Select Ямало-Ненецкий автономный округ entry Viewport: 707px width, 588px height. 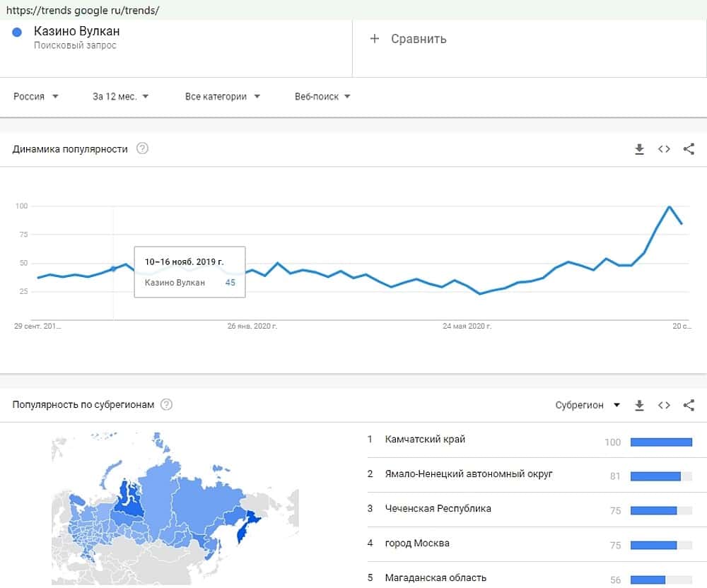(x=469, y=474)
